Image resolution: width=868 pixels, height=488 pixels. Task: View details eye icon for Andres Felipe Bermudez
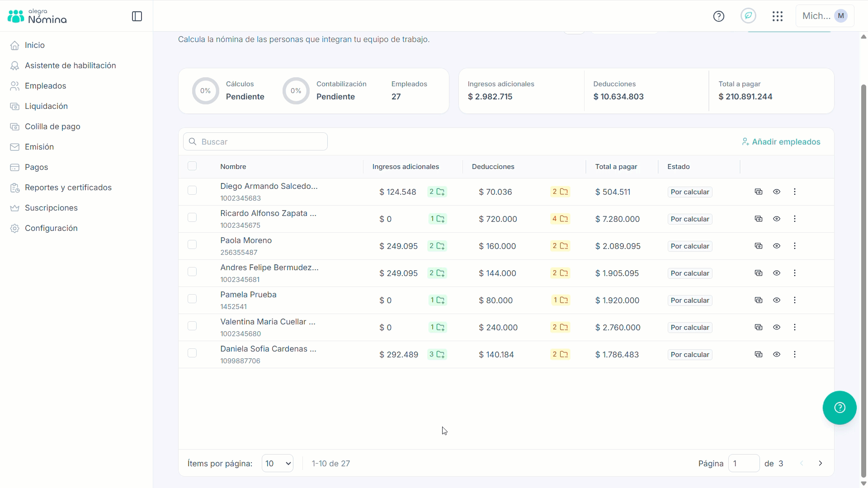tap(777, 273)
